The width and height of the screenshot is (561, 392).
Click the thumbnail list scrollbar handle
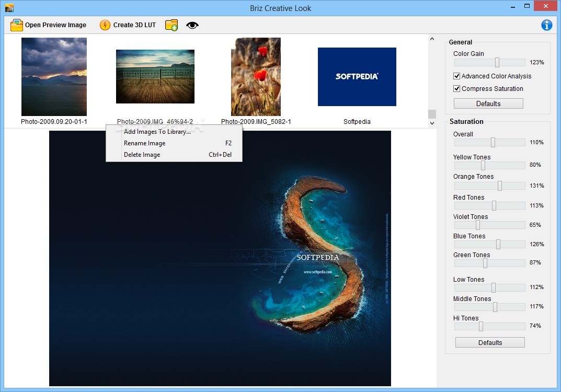pos(432,114)
